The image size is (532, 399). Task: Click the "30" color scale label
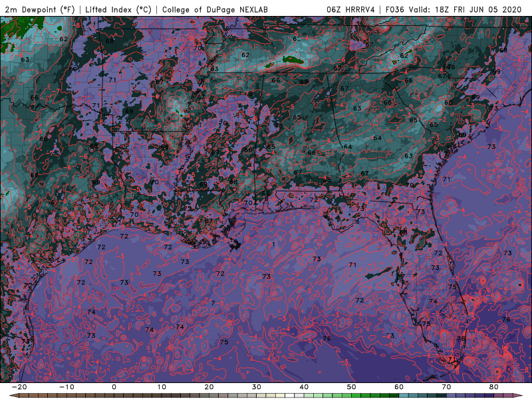tap(257, 387)
